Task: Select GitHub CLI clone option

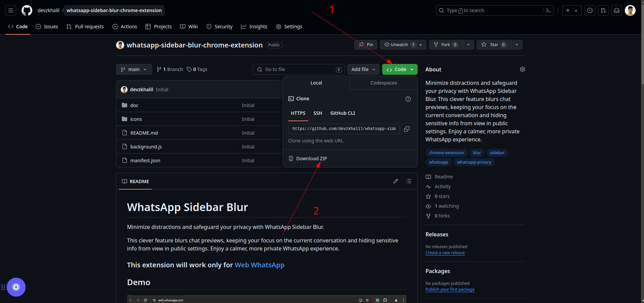Action: [343, 113]
